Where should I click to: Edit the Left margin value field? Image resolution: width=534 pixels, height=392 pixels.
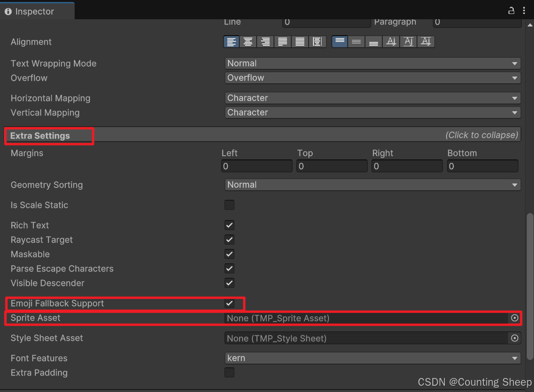coord(256,166)
